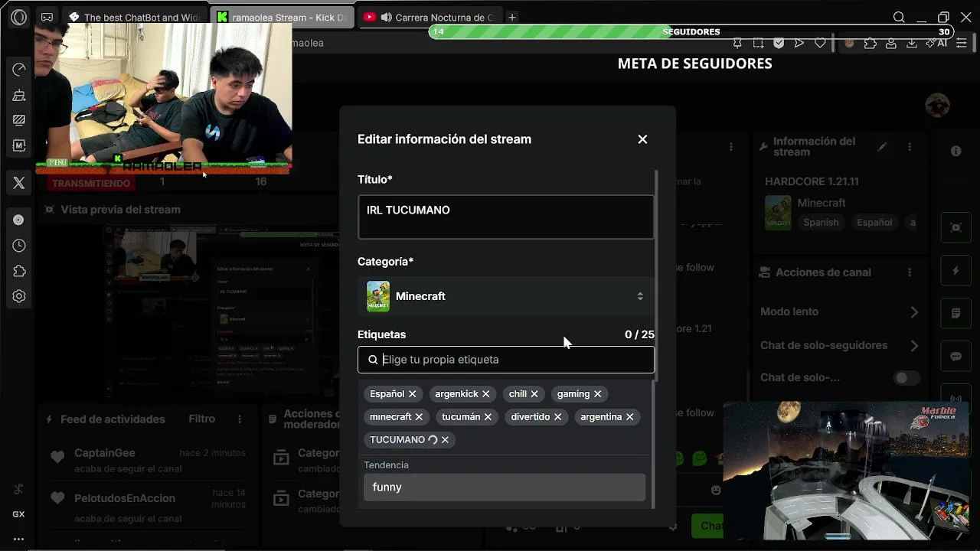Screen dimensions: 980x551
Task: Open the AI assistant toolbar button
Action: click(937, 43)
